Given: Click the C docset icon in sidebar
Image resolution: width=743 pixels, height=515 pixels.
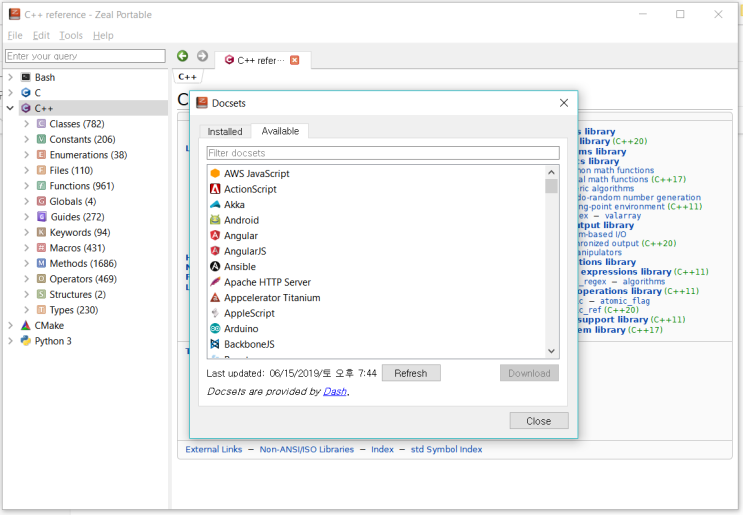Looking at the screenshot, I should [x=26, y=92].
